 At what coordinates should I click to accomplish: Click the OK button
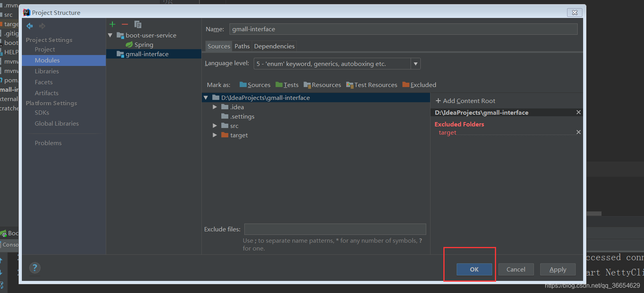coord(474,269)
